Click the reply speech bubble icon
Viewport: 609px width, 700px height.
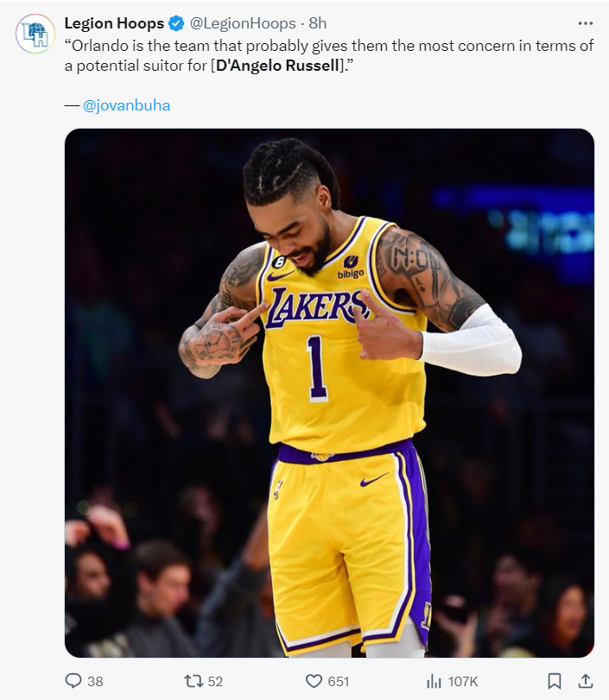point(74,681)
